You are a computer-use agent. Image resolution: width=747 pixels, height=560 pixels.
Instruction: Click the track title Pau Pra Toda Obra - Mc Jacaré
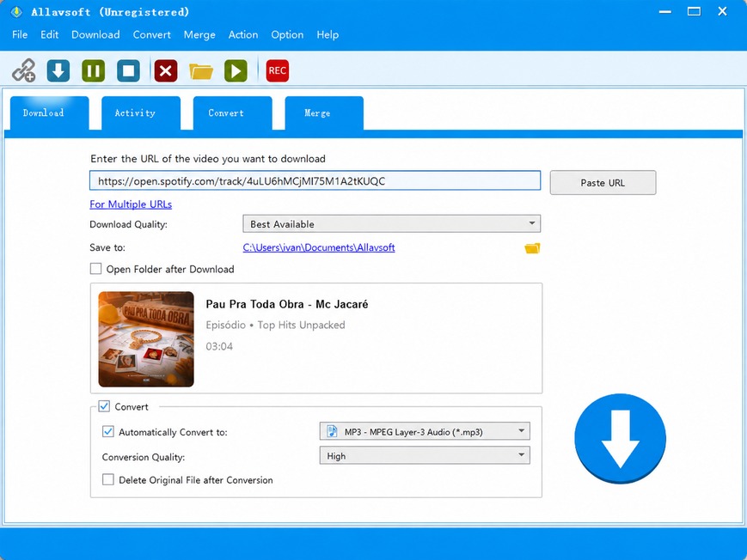(x=287, y=304)
